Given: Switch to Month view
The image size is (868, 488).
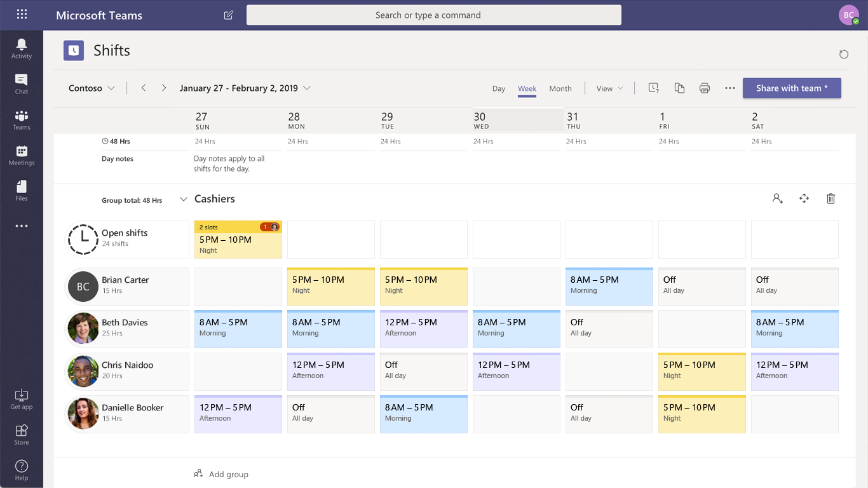Looking at the screenshot, I should (x=560, y=89).
